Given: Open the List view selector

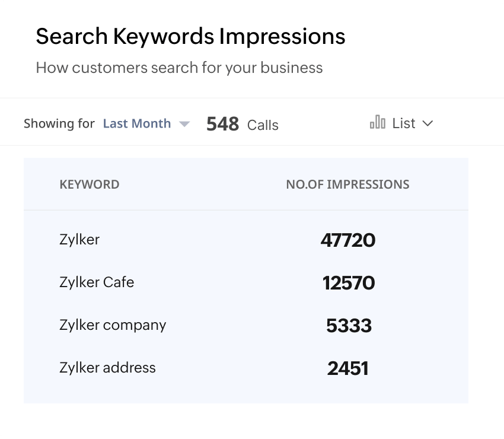Looking at the screenshot, I should tap(403, 123).
